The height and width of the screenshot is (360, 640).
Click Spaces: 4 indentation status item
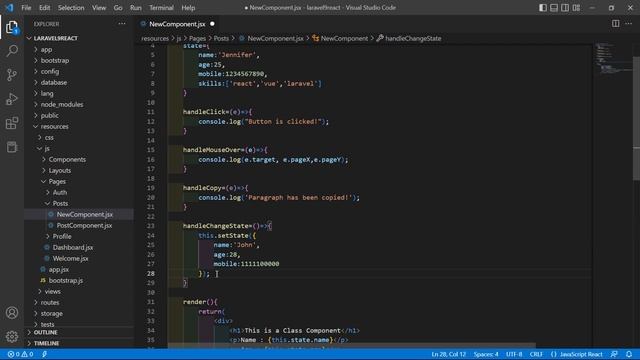(486, 354)
